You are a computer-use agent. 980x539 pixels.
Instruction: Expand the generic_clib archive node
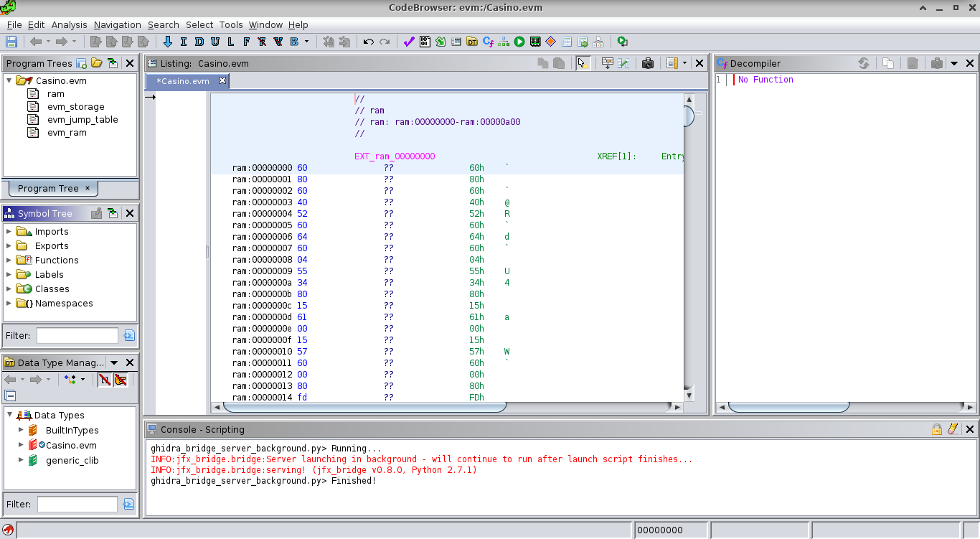pos(22,460)
